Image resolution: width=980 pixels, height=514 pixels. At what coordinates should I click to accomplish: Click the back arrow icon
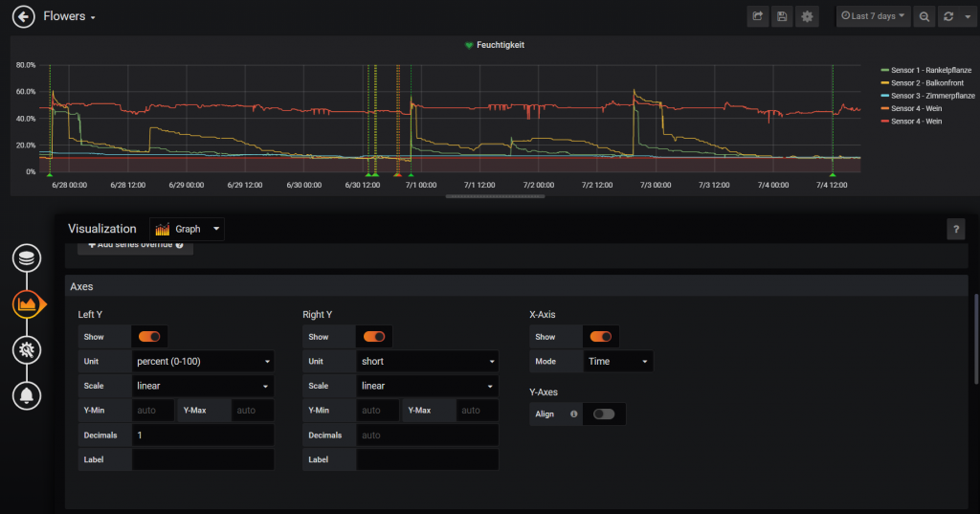point(24,16)
